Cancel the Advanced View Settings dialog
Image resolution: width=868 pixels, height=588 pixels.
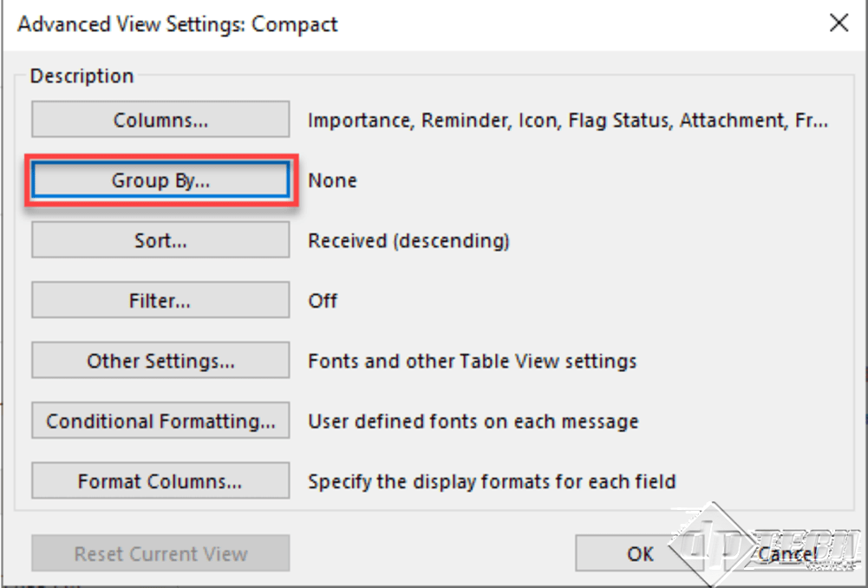(x=787, y=553)
